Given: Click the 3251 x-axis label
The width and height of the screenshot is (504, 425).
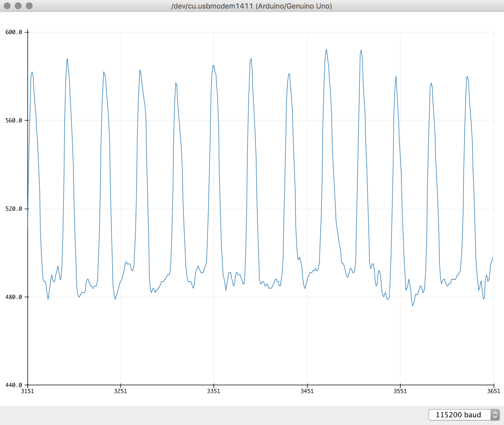Looking at the screenshot, I should click(121, 391).
